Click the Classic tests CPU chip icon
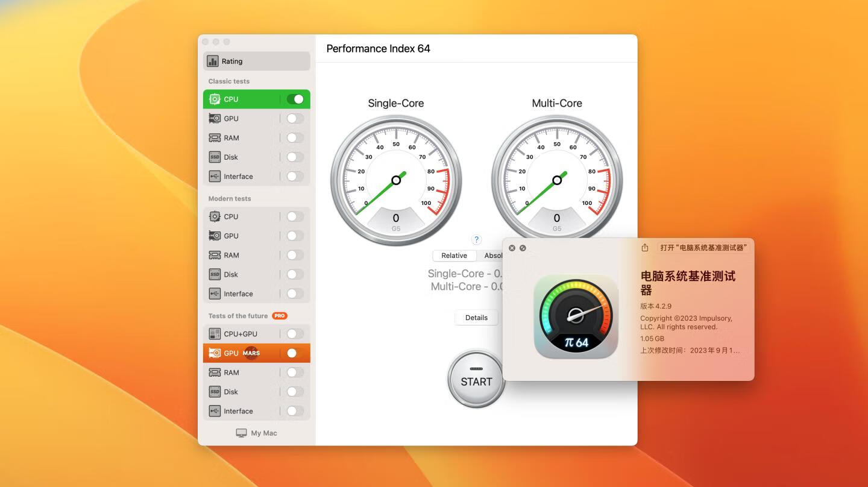The image size is (868, 487). [x=215, y=99]
